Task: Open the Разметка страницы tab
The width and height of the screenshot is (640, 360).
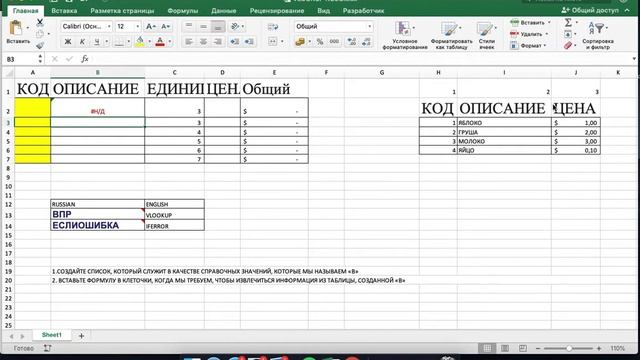Action: (122, 11)
